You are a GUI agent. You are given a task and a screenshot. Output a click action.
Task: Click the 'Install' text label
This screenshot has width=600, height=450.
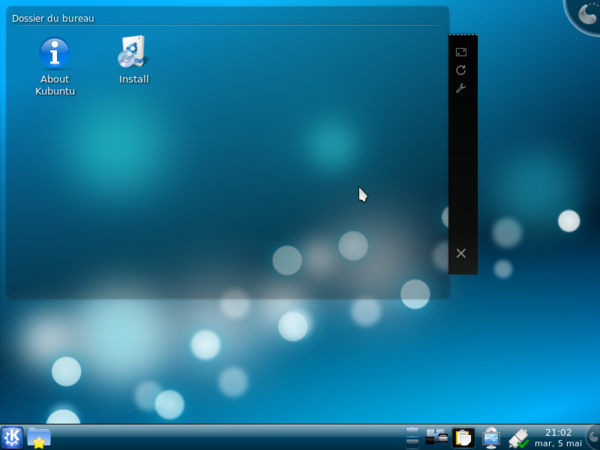click(134, 79)
